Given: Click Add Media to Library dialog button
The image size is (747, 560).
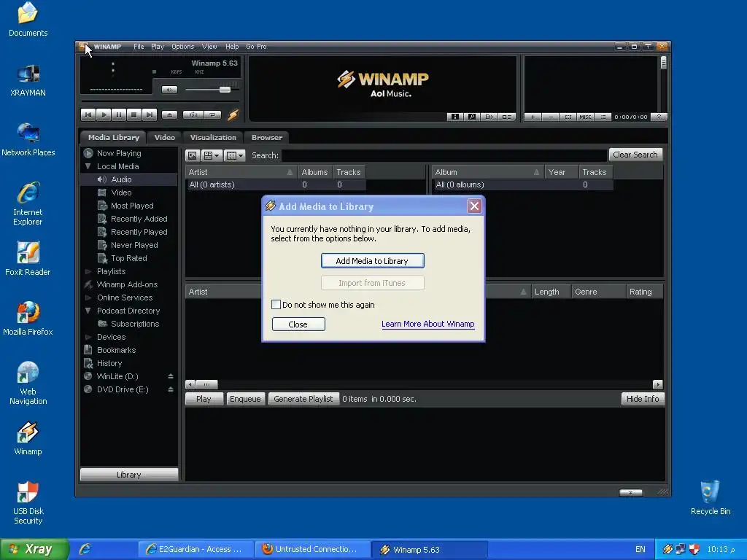Looking at the screenshot, I should point(373,261).
